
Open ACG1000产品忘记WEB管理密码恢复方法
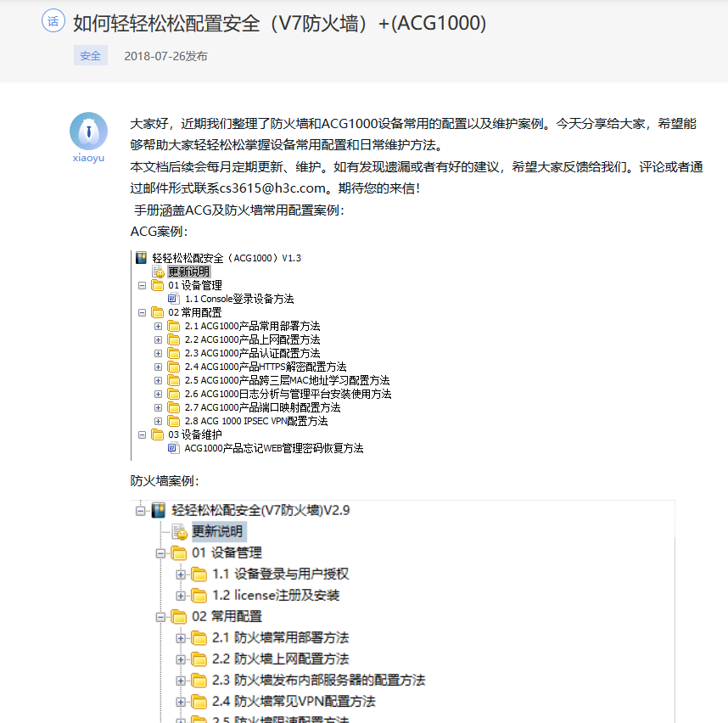click(274, 448)
